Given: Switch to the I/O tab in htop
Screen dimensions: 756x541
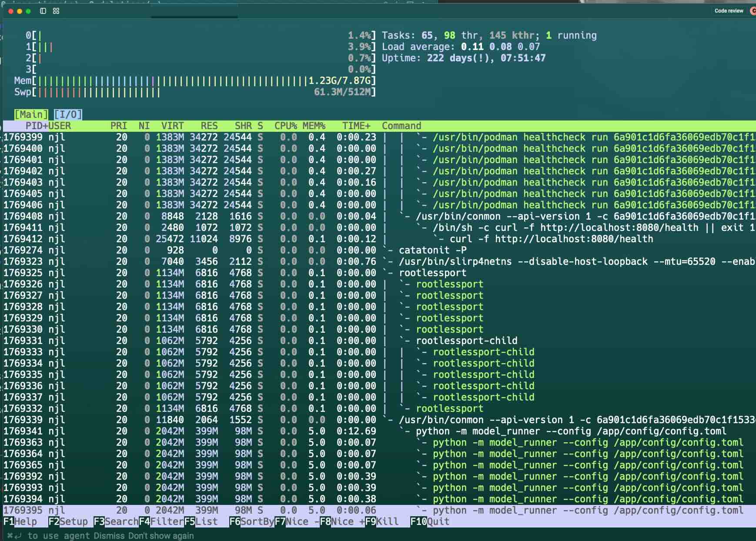Looking at the screenshot, I should click(68, 114).
